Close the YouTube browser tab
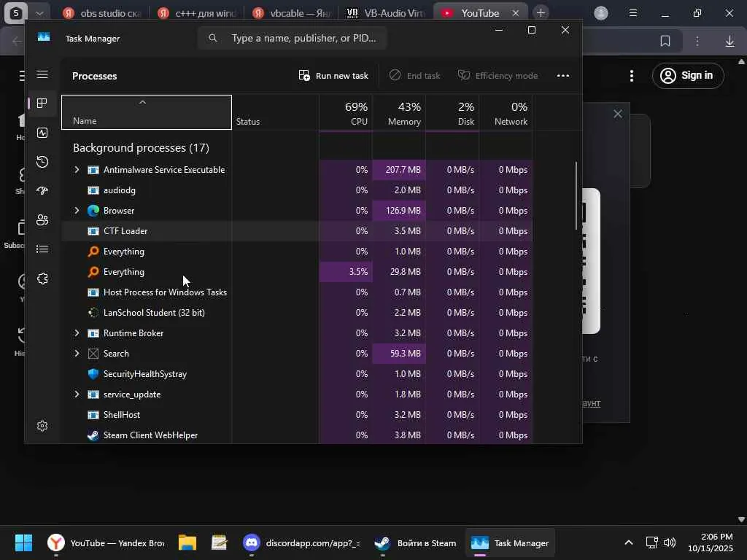This screenshot has height=560, width=747. (x=516, y=13)
